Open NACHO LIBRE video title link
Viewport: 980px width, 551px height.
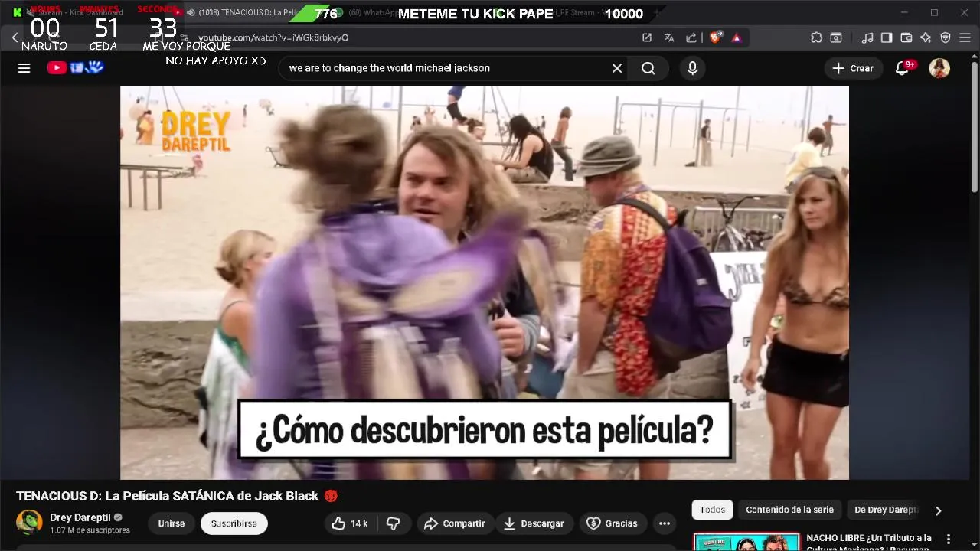[869, 543]
